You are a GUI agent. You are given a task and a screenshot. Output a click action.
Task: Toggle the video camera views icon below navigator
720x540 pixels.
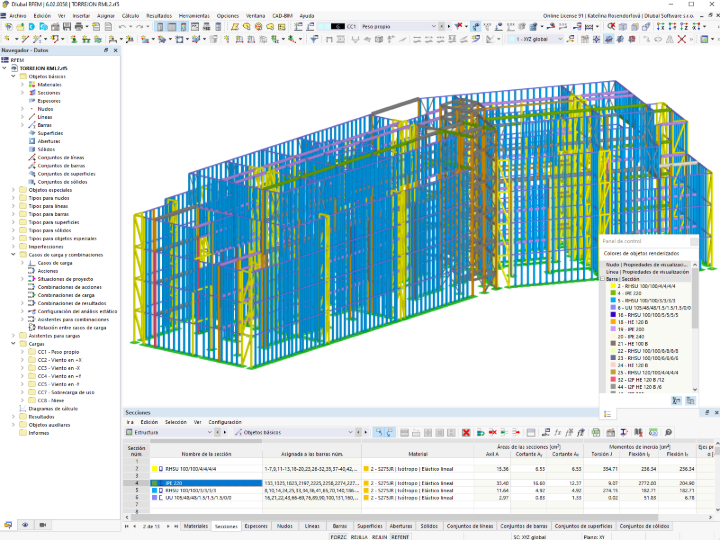tap(43, 525)
